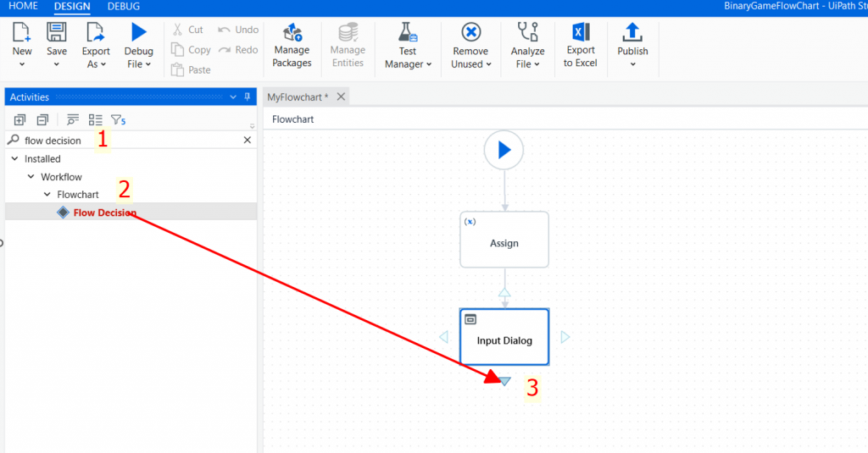Click the list view options icon
This screenshot has height=453, width=868.
[x=95, y=119]
